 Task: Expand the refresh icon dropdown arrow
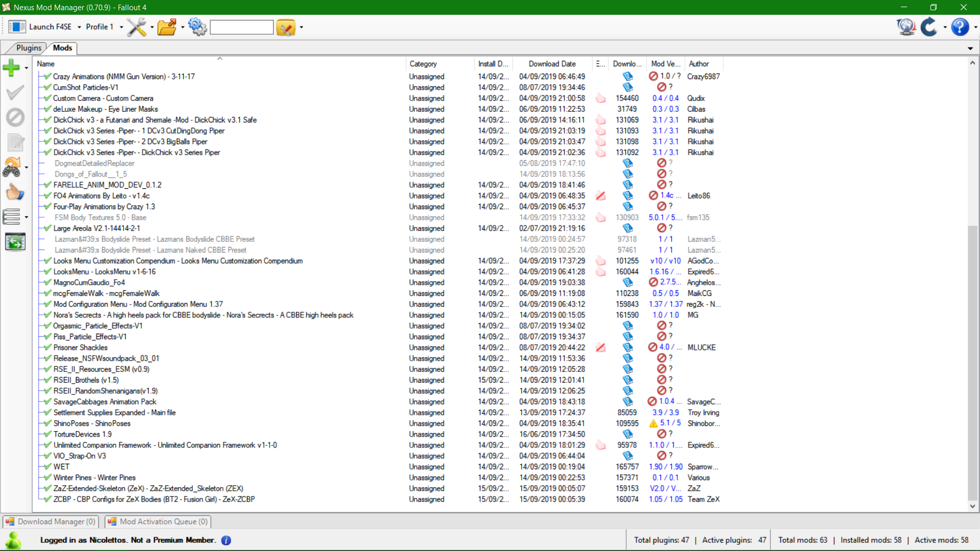(945, 27)
